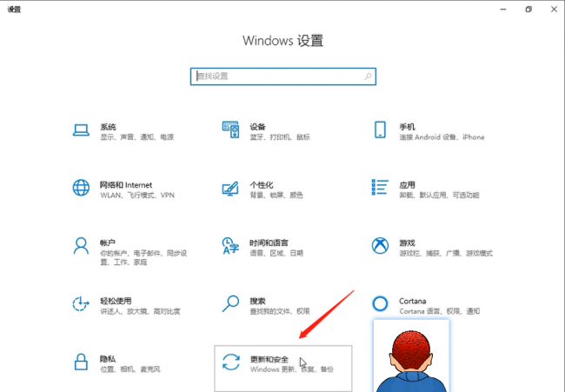The image size is (565, 392).
Task: Open the 应用 apps list icon
Action: coord(380,188)
